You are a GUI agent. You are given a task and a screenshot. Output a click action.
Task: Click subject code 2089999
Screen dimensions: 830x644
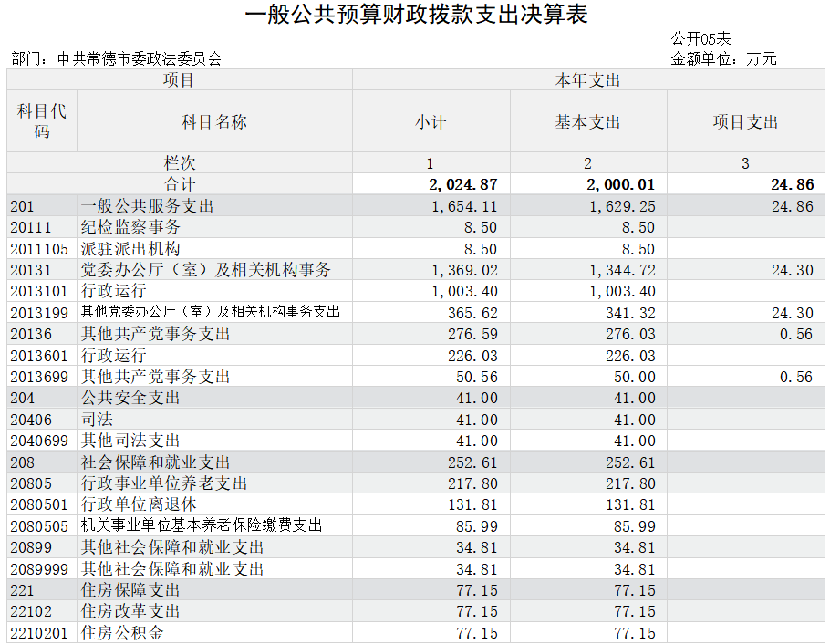[39, 569]
